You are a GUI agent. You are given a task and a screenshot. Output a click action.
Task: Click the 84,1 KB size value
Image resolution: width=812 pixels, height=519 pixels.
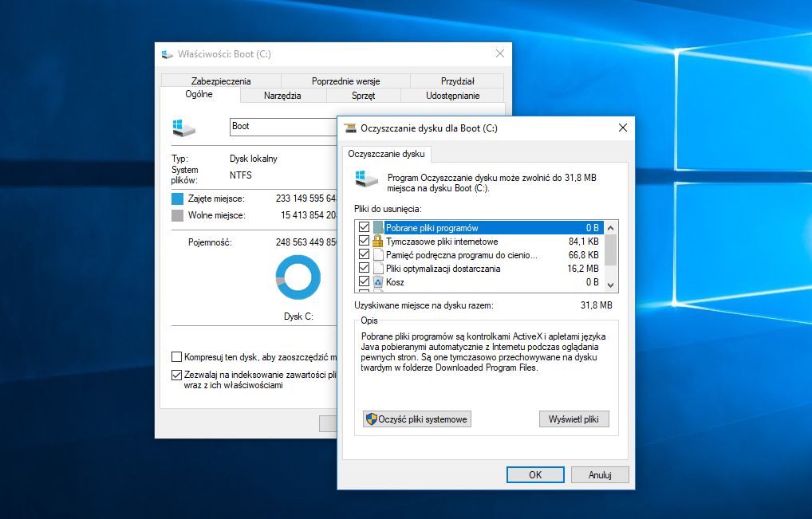(x=584, y=242)
